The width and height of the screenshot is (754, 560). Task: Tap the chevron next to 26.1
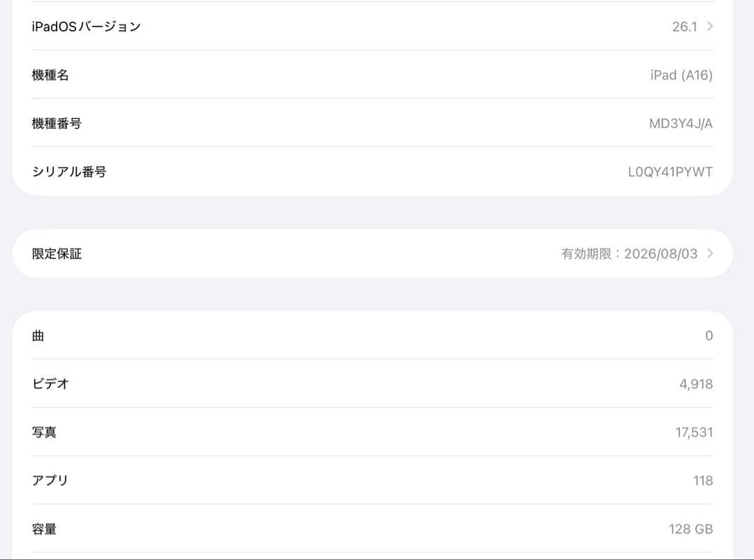pos(710,27)
